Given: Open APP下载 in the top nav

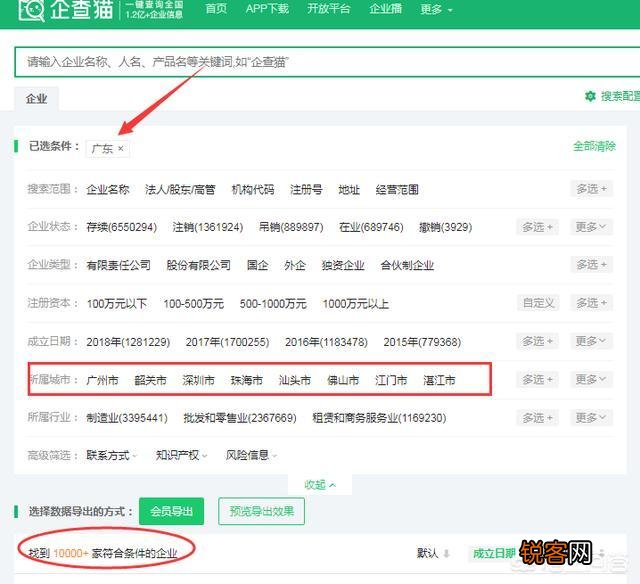Looking at the screenshot, I should [267, 9].
